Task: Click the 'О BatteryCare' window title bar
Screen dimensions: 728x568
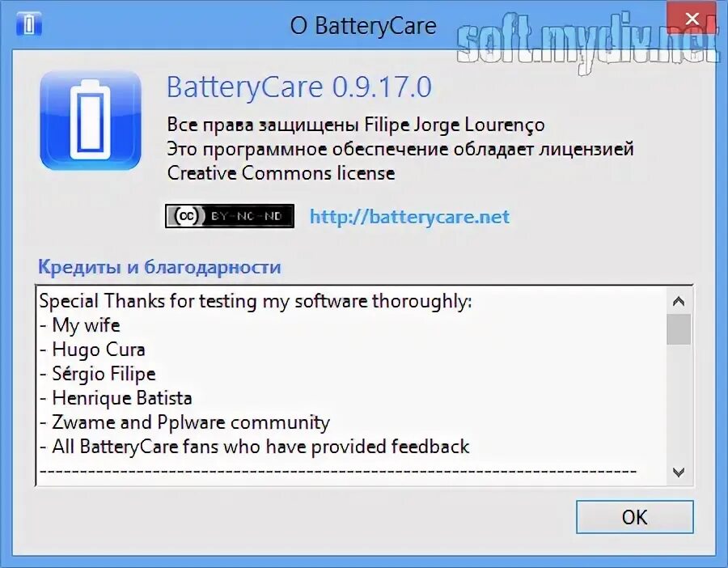Action: click(363, 25)
